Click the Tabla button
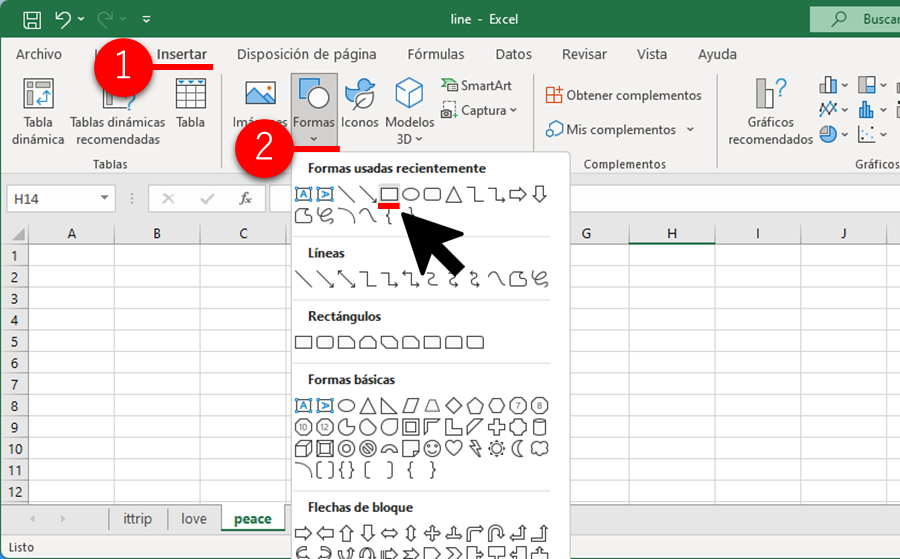 pos(191,103)
